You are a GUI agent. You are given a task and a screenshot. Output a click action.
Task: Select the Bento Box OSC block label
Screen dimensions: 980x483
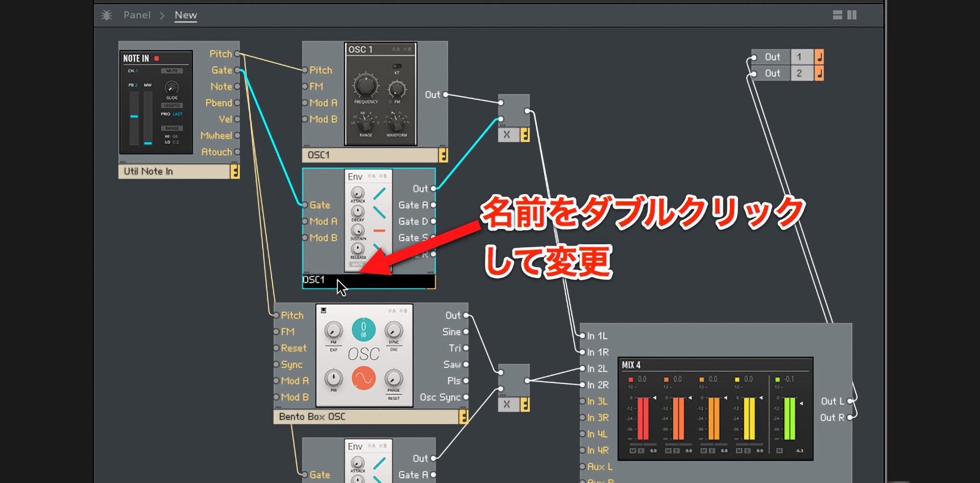click(366, 417)
